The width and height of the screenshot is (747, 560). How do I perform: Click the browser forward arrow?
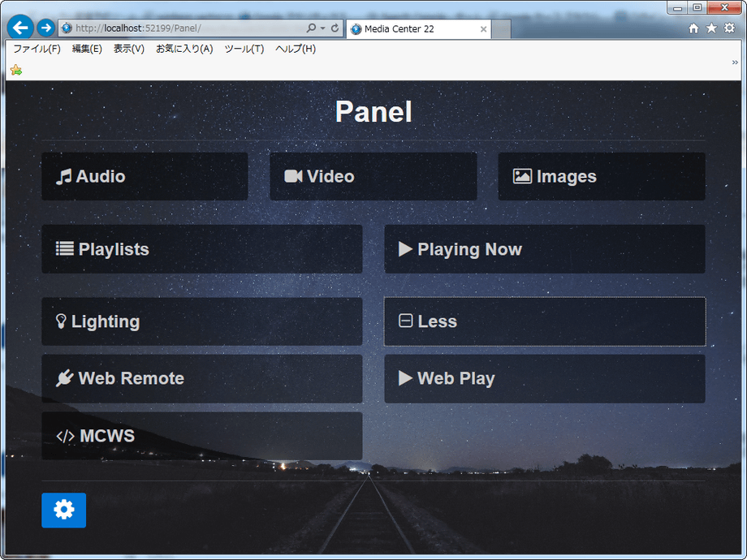coord(46,28)
